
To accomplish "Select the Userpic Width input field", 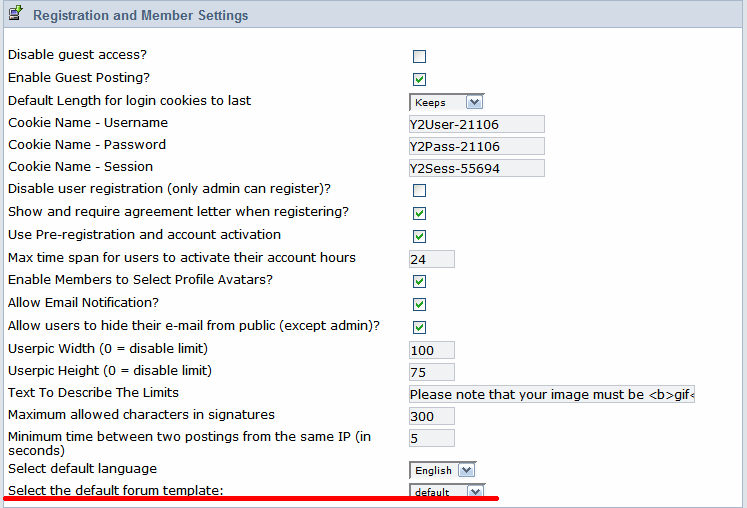I will point(432,350).
